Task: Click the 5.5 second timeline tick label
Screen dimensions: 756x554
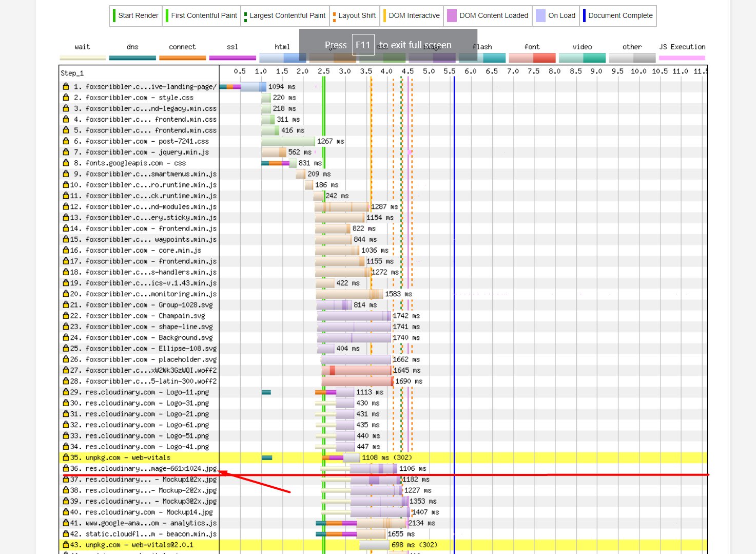Action: (450, 71)
